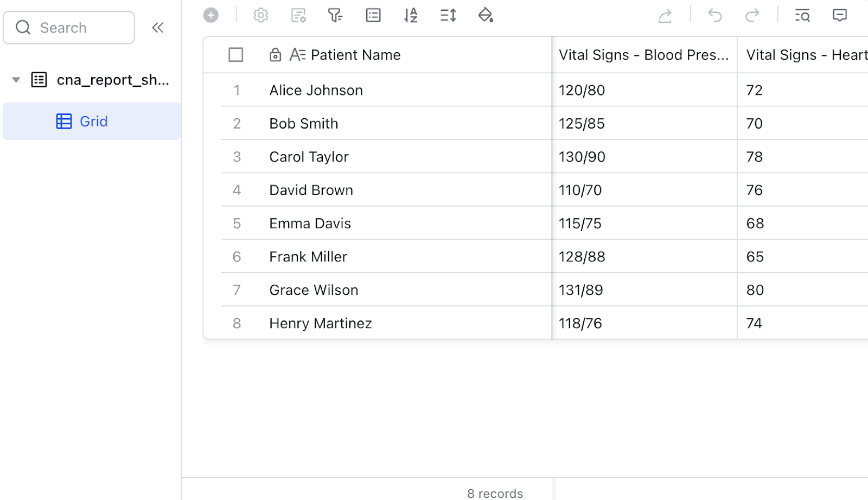Click the redo arrow
Screen dimensions: 868x500
(x=752, y=15)
